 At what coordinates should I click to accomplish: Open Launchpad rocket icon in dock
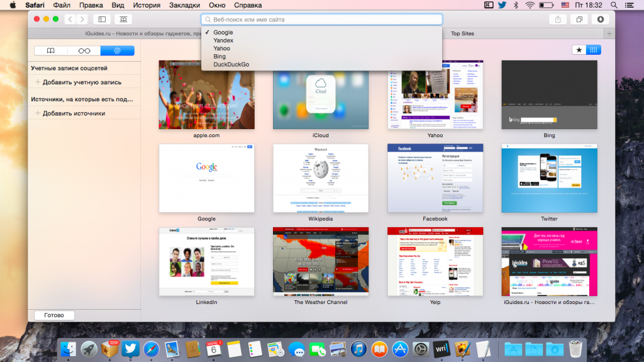[89, 349]
